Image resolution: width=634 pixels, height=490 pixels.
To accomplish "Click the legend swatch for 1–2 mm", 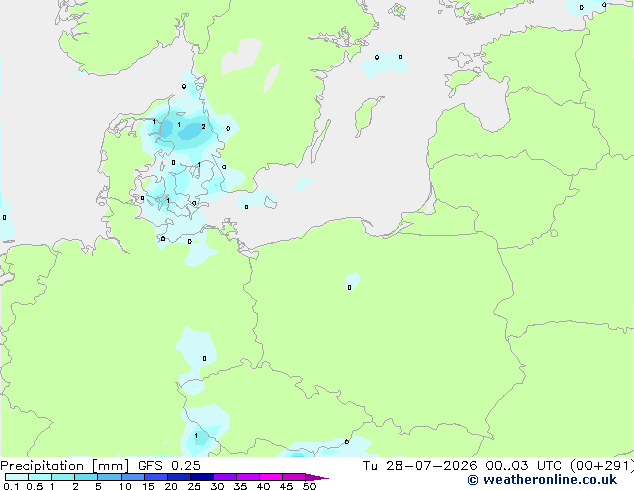I will (x=63, y=477).
